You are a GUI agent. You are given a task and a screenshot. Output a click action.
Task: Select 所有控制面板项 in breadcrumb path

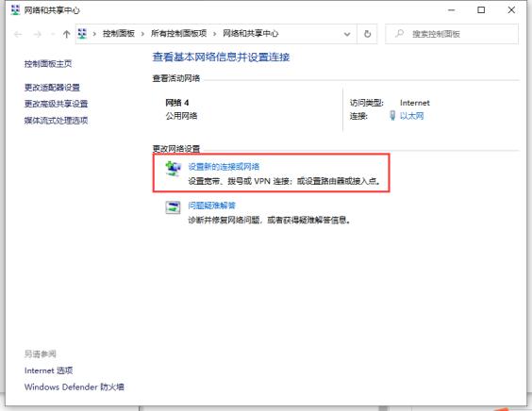click(x=179, y=33)
